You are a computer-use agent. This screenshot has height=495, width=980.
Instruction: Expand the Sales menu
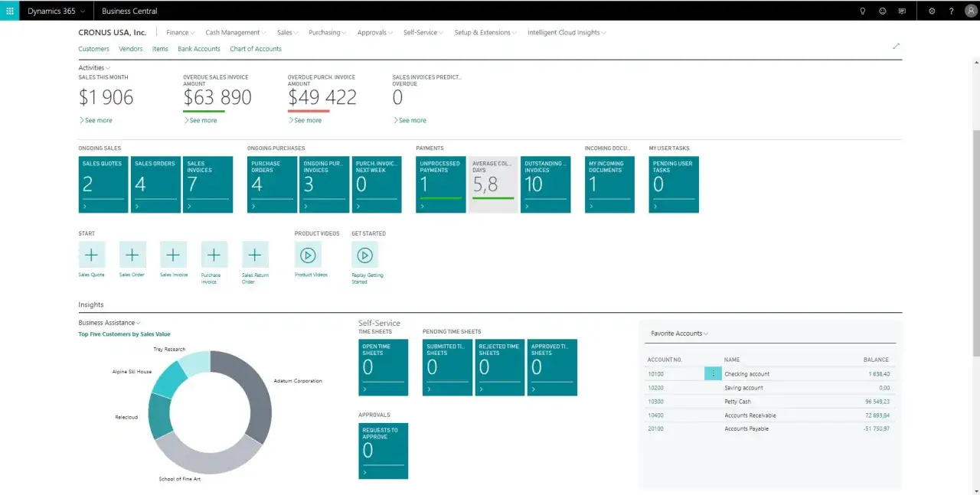pyautogui.click(x=288, y=33)
